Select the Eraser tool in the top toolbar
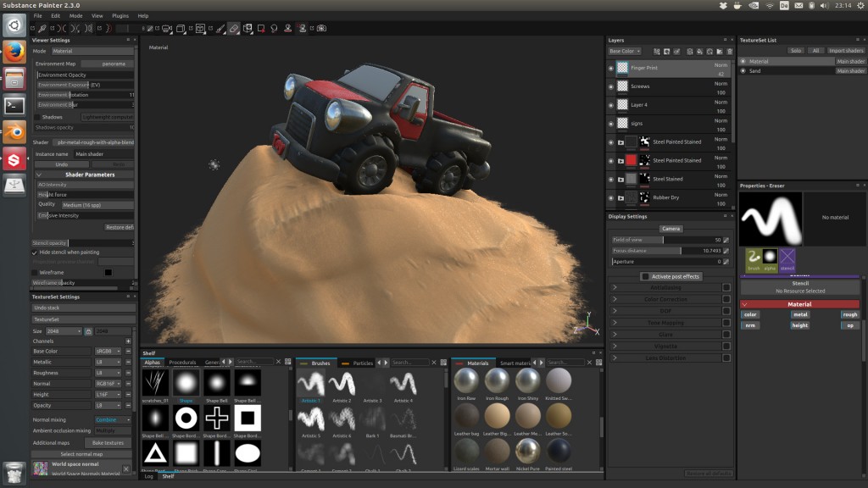The width and height of the screenshot is (868, 488). [x=234, y=28]
